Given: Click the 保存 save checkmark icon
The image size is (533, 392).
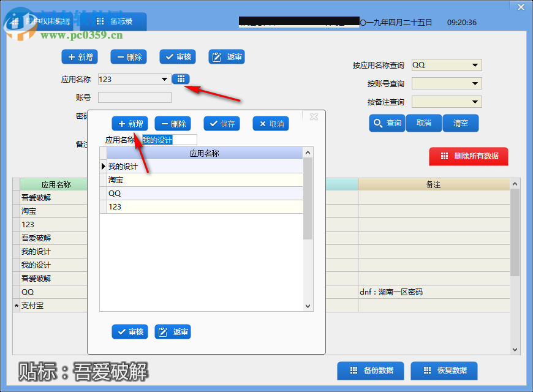Looking at the screenshot, I should (221, 123).
